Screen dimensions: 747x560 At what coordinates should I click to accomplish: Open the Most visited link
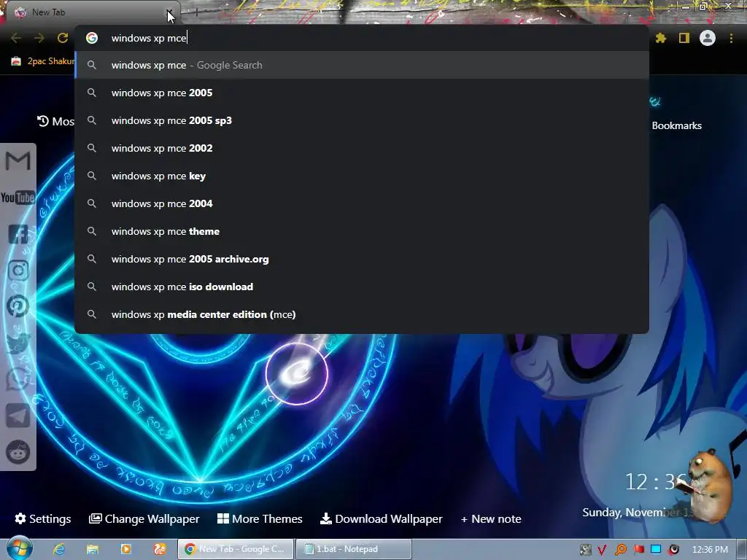click(x=55, y=122)
